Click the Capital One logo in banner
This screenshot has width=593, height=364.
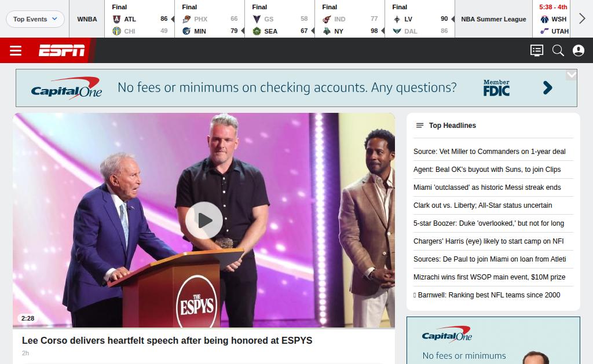(67, 88)
